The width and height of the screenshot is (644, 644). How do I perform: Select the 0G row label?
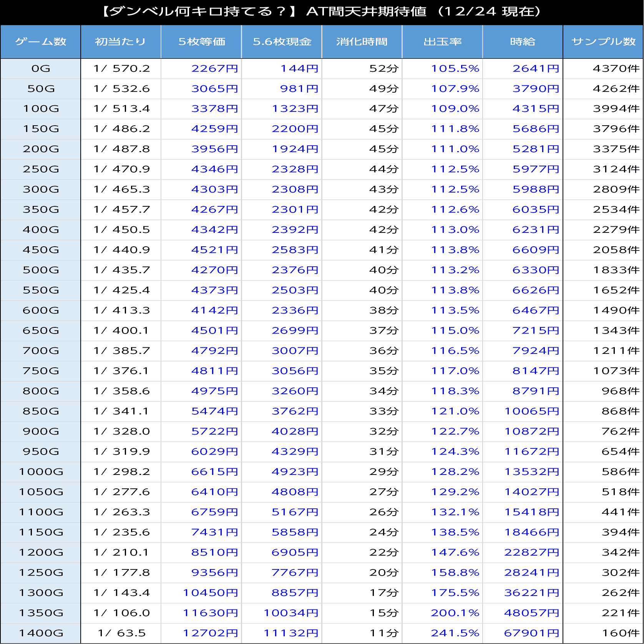[41, 69]
